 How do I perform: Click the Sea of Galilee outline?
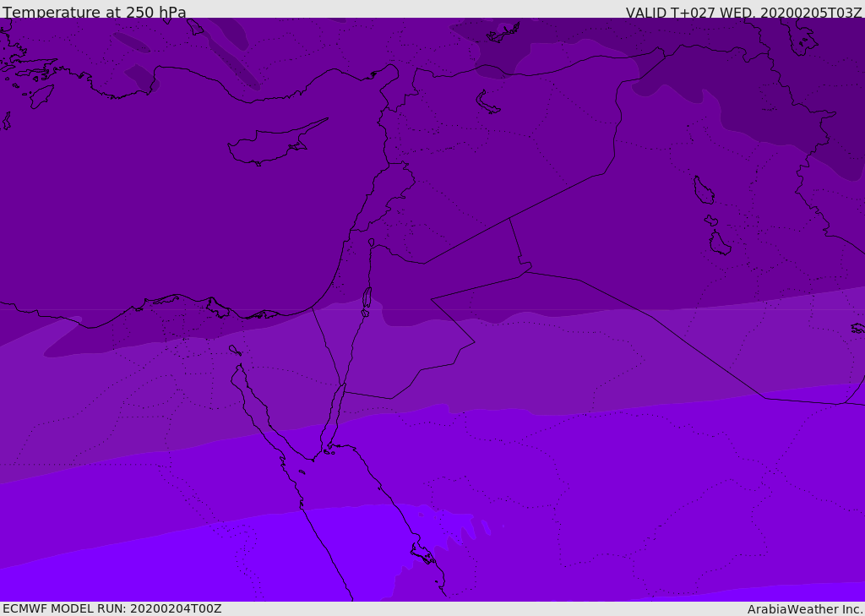pos(372,243)
